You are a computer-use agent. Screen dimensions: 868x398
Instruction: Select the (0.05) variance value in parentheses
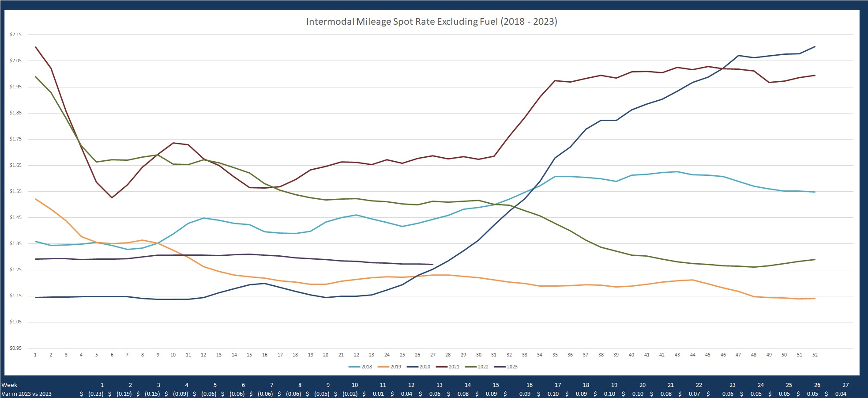(x=322, y=394)
